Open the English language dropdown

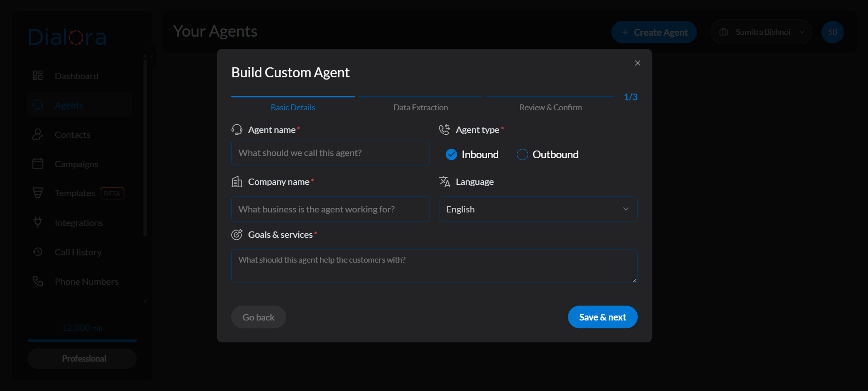point(538,209)
